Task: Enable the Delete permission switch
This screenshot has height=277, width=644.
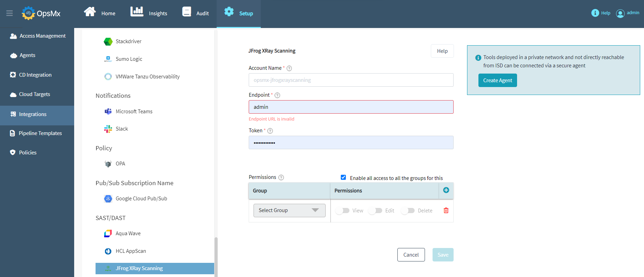Action: (408, 211)
